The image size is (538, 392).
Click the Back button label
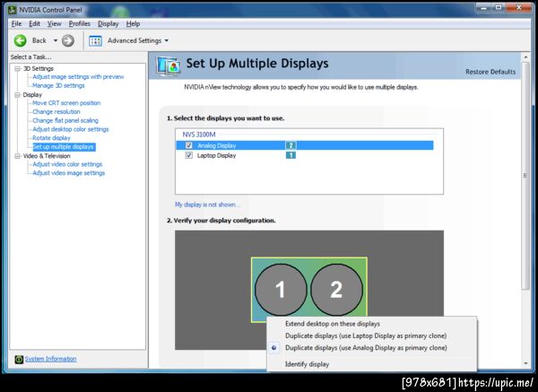click(x=39, y=40)
